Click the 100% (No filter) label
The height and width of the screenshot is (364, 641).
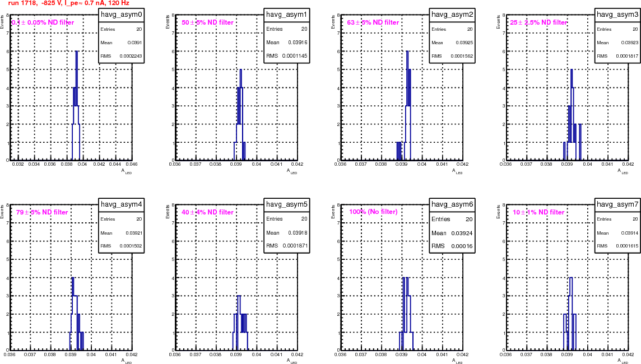(373, 212)
